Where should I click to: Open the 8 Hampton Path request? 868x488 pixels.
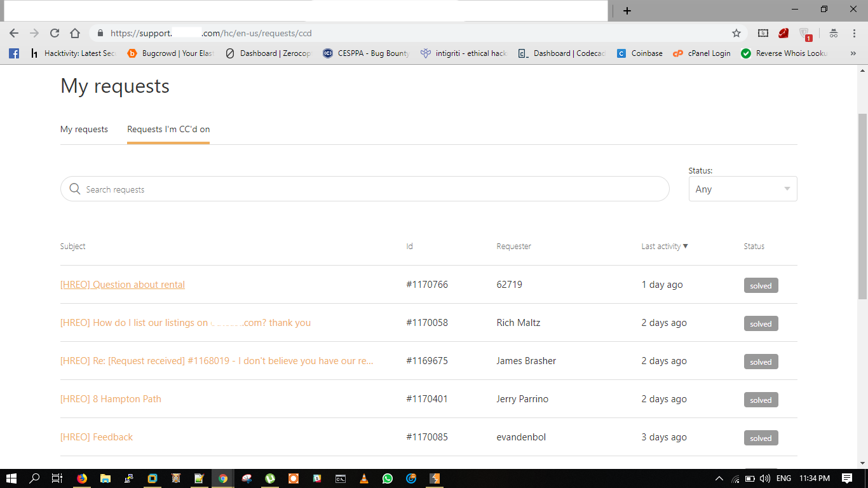[x=111, y=399]
